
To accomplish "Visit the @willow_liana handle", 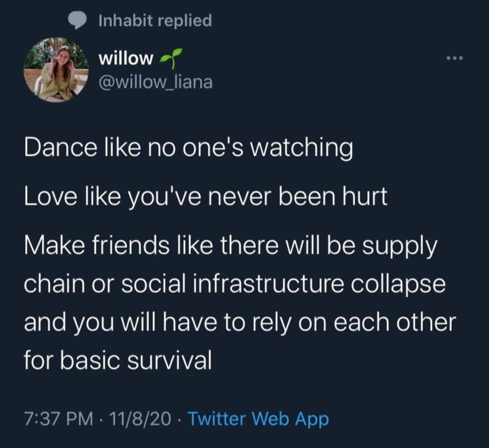I will [x=155, y=82].
